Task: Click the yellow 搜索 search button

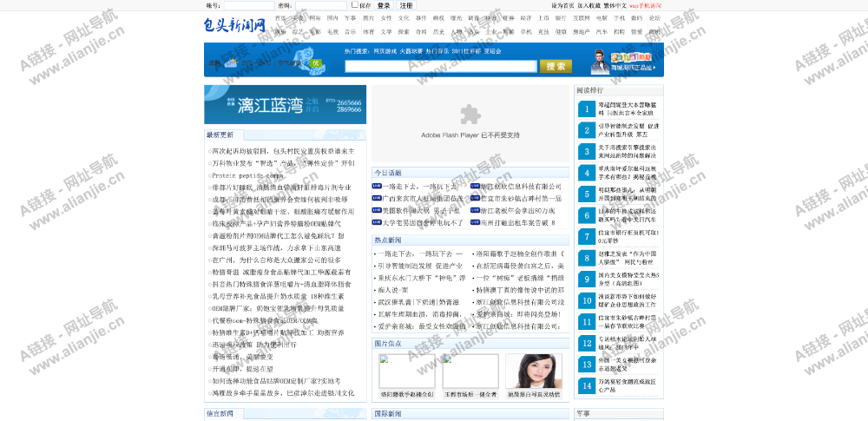Action: [x=556, y=67]
